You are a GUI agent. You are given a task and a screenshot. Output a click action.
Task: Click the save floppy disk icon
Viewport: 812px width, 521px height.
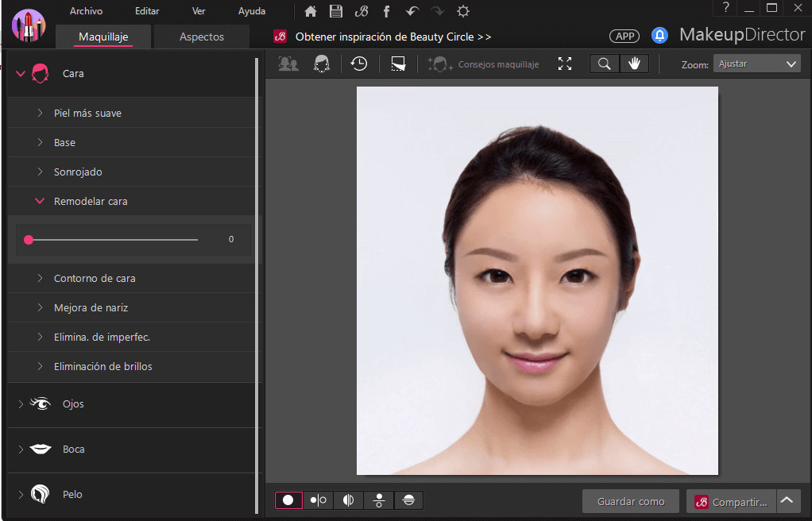coord(336,11)
